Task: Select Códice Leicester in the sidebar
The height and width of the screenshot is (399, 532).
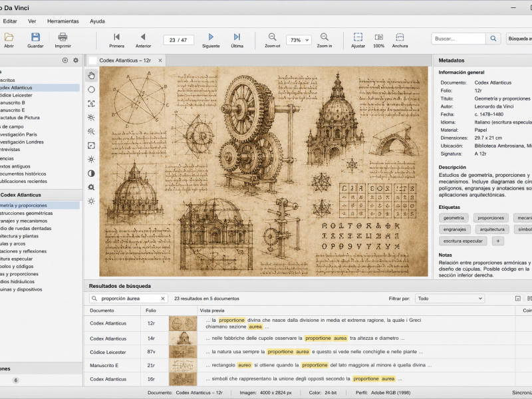Action: [x=16, y=95]
